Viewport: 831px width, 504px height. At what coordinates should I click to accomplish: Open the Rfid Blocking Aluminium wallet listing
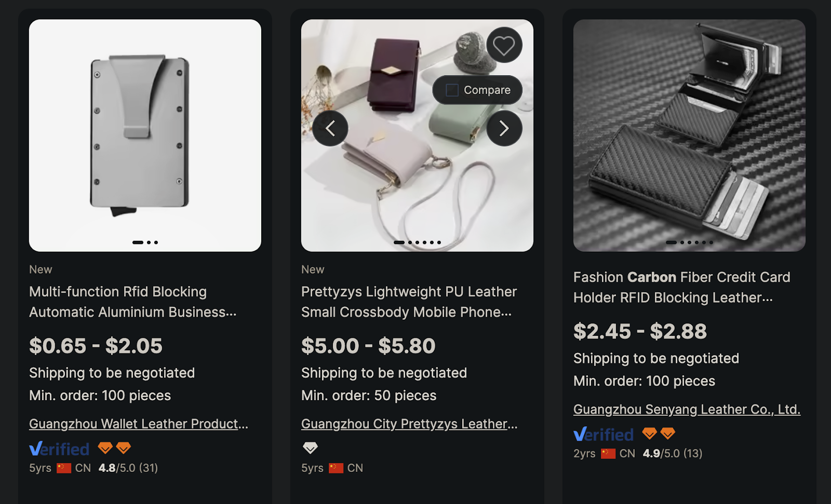[x=133, y=302]
